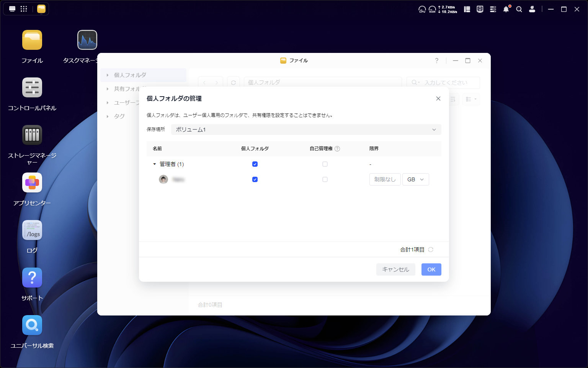Image resolution: width=588 pixels, height=368 pixels.
Task: Collapse the administrators group row
Action: pyautogui.click(x=155, y=164)
